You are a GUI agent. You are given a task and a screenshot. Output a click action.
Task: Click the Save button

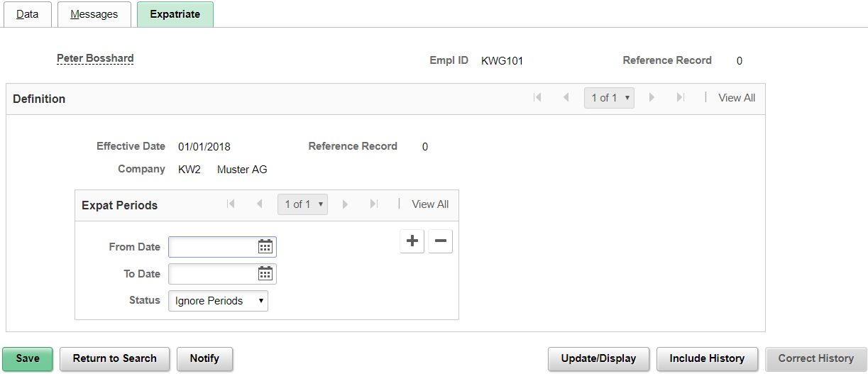28,358
